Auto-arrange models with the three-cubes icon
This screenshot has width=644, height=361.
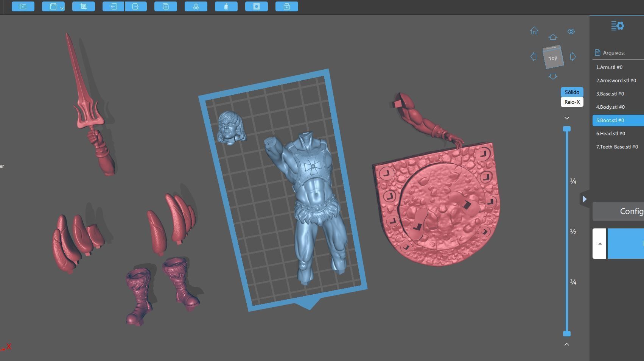(196, 6)
